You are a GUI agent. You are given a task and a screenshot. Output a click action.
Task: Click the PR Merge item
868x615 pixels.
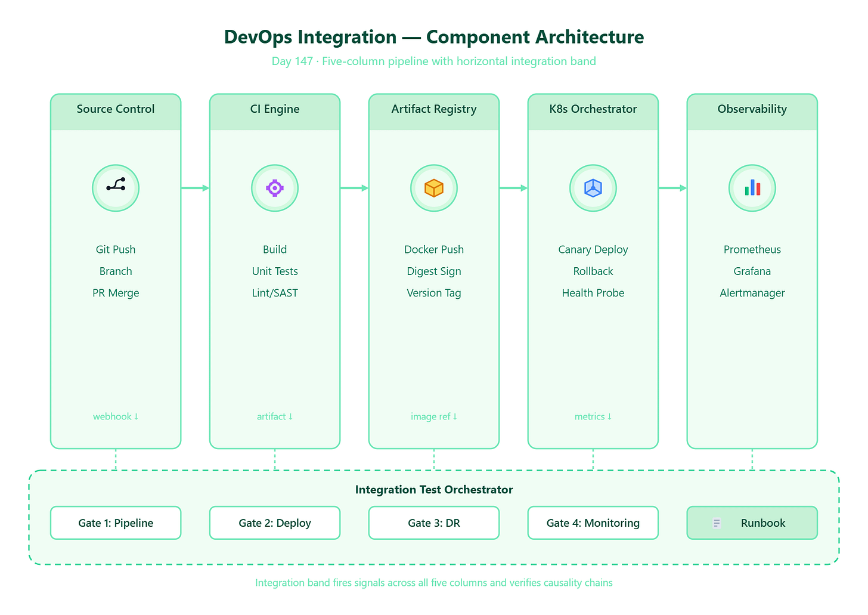coord(116,293)
